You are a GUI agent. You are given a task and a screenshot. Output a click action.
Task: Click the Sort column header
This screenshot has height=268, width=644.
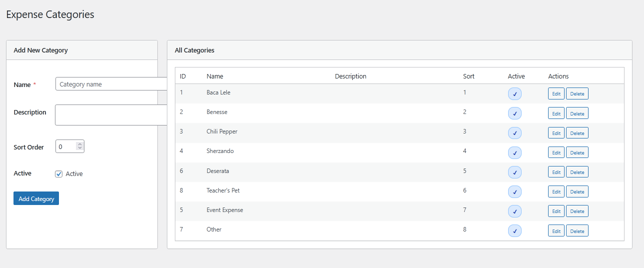tap(468, 76)
